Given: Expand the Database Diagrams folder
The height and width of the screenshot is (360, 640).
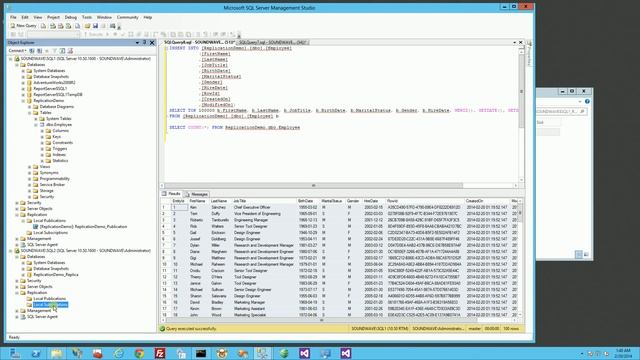Looking at the screenshot, I should pyautogui.click(x=29, y=107).
